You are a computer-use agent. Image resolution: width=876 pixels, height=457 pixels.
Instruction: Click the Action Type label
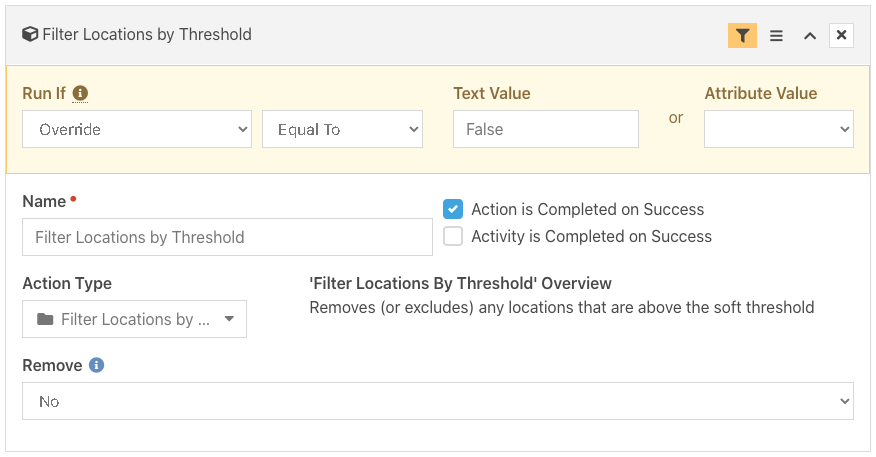(x=67, y=283)
